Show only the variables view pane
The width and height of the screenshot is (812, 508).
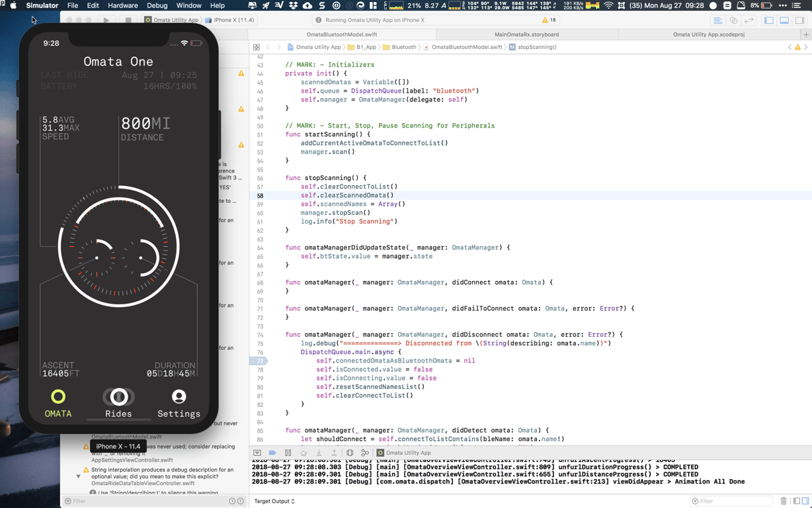point(797,501)
